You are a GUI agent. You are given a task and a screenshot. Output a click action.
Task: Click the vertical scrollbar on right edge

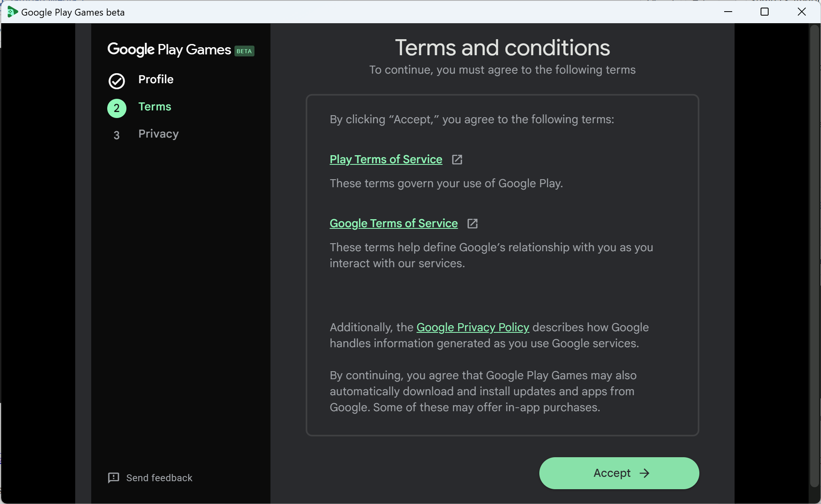tap(814, 256)
